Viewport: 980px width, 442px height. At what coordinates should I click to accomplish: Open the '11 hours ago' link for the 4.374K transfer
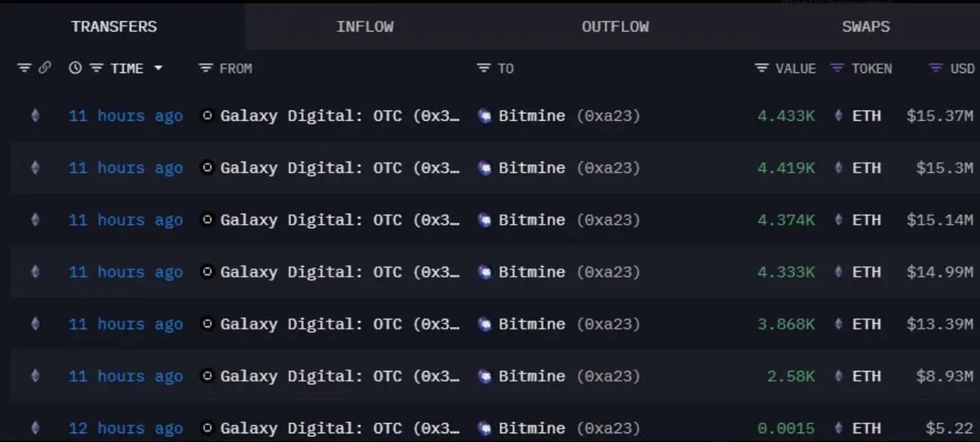click(x=126, y=220)
